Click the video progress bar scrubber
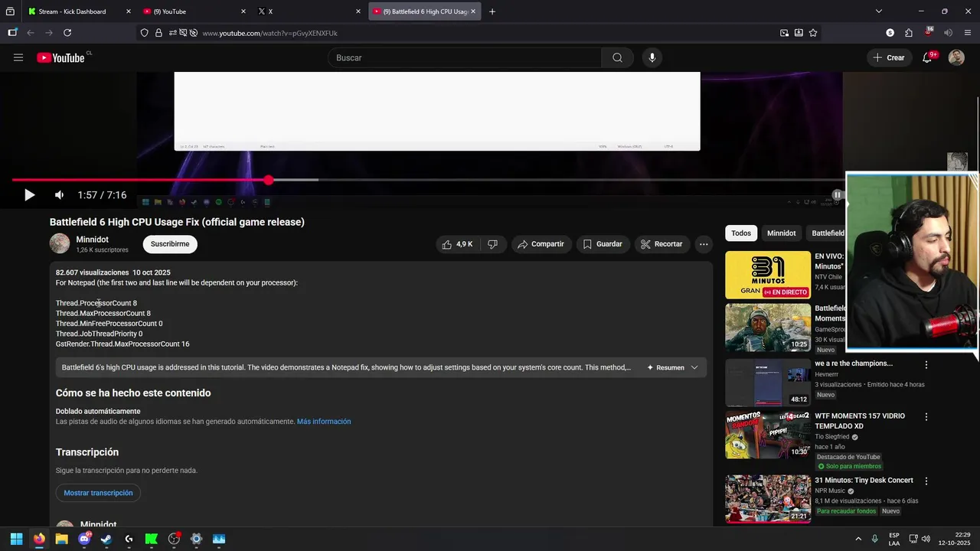Image resolution: width=980 pixels, height=551 pixels. coord(269,180)
